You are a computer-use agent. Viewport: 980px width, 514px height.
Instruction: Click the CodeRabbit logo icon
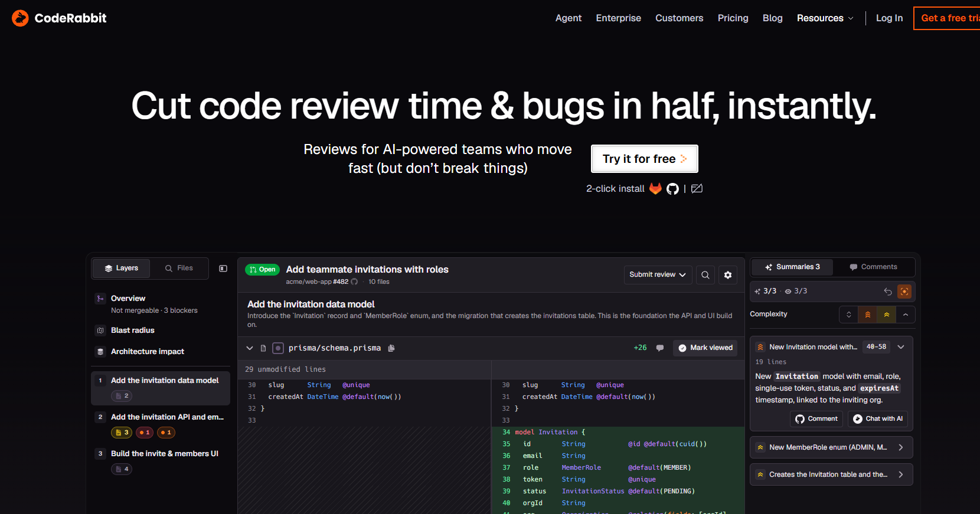20,18
